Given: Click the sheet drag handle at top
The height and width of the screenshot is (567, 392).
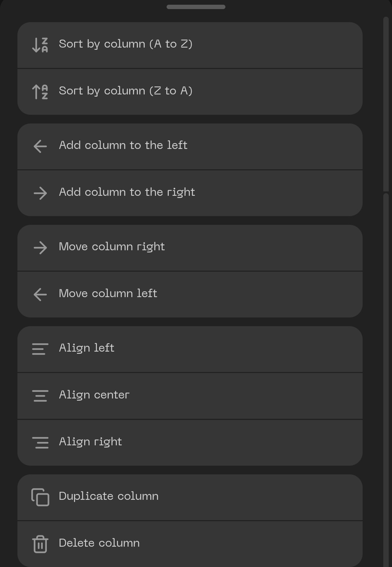Looking at the screenshot, I should click(196, 7).
